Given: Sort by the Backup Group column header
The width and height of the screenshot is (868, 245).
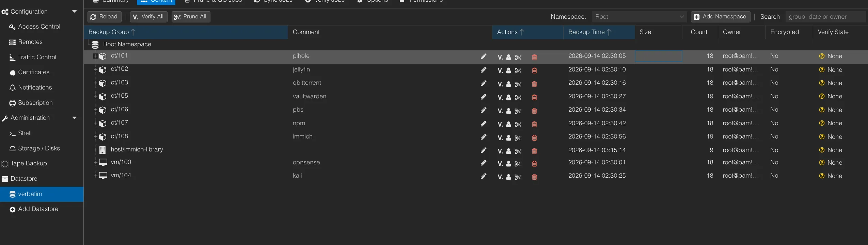Looking at the screenshot, I should [x=186, y=32].
